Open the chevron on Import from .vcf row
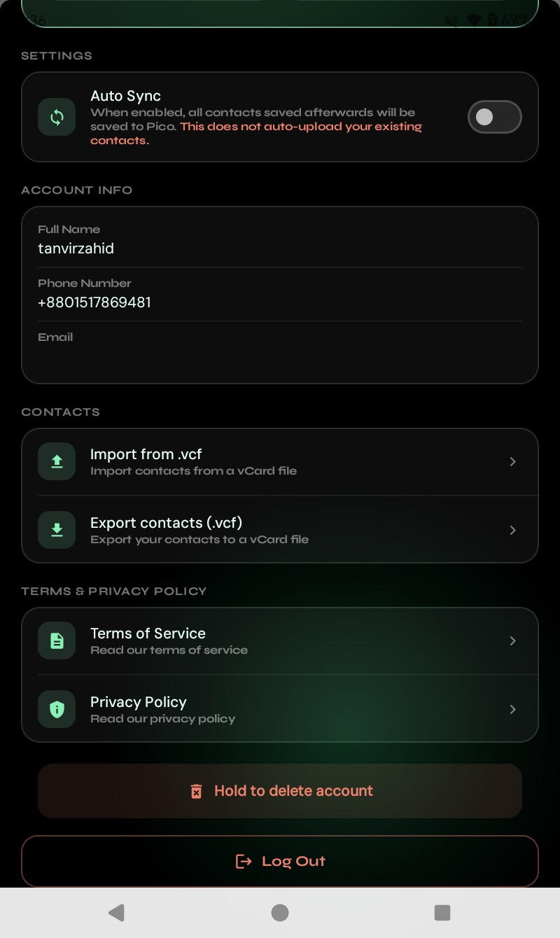Viewport: 560px width, 938px height. click(x=513, y=461)
